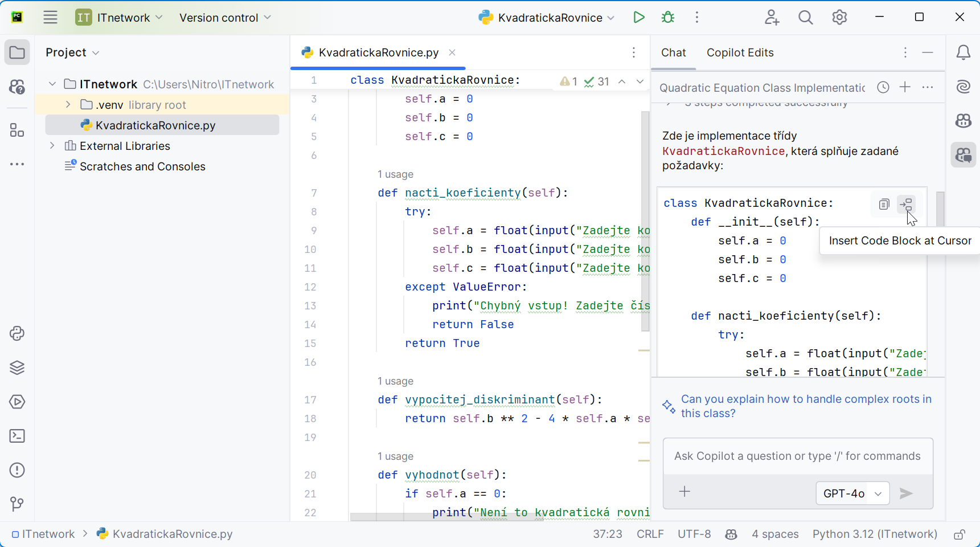Viewport: 980px width, 547px height.
Task: Click the Ask Copilot input field
Action: (797, 456)
